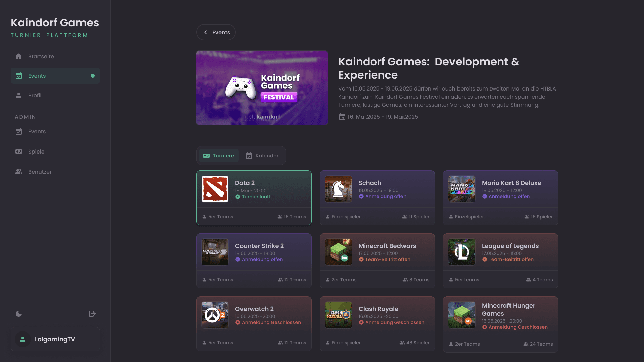The width and height of the screenshot is (644, 362).
Task: Toggle dark mode with moon icon
Action: click(x=19, y=314)
